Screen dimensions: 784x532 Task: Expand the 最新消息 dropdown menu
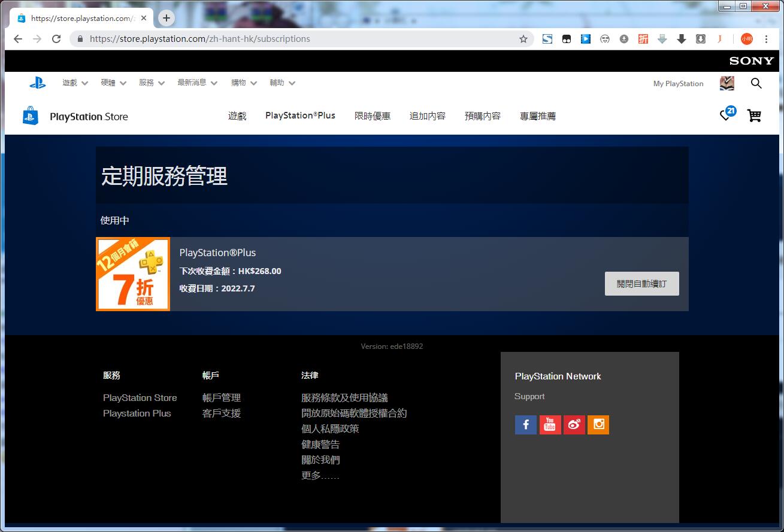click(x=197, y=83)
